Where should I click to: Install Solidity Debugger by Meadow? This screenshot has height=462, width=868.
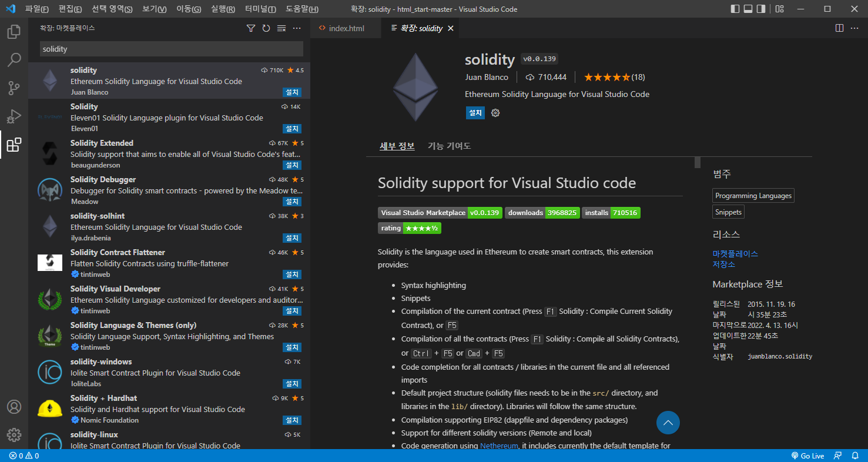292,202
